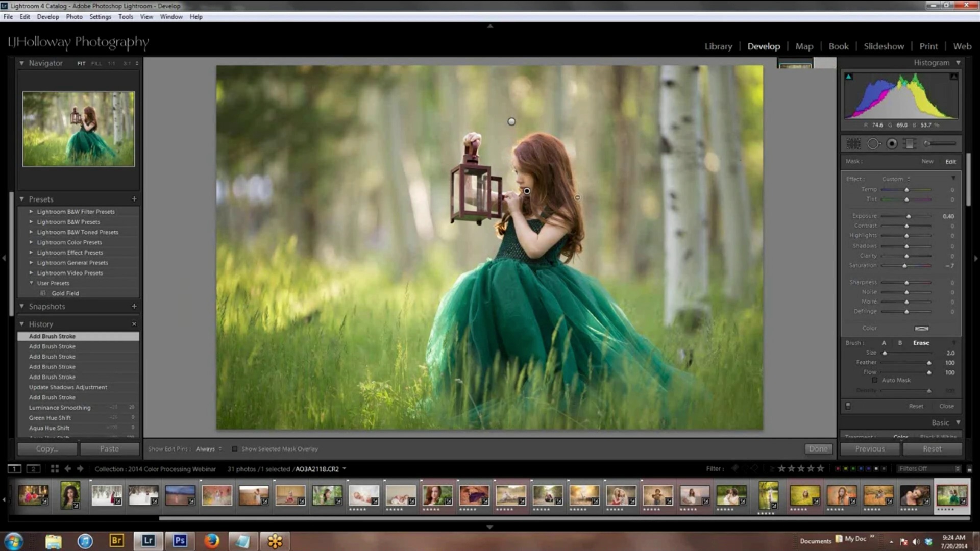
Task: Go forward using filmstrip right arrow
Action: [80, 468]
